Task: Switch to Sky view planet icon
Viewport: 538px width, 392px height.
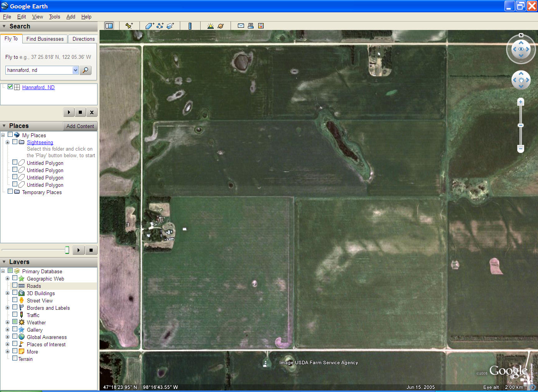Action: pos(221,26)
